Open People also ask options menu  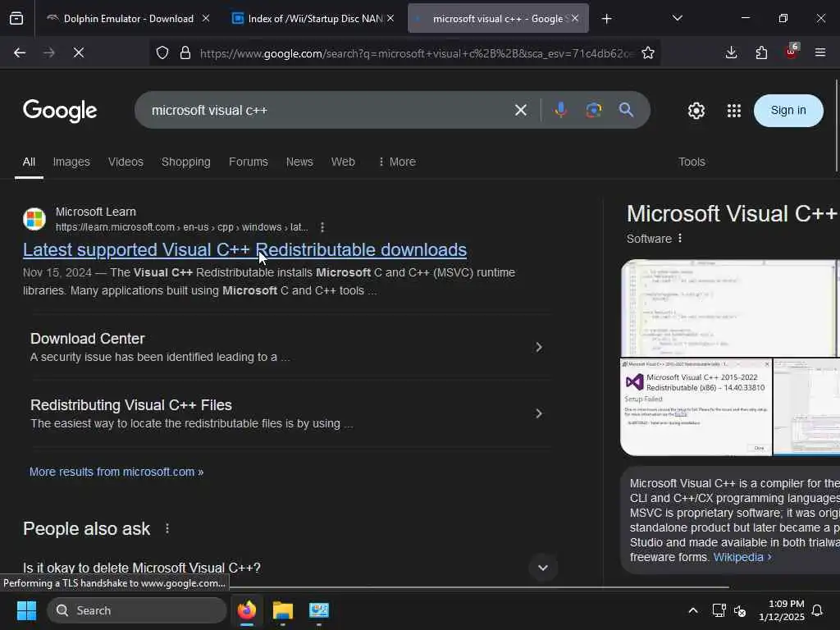(x=167, y=529)
